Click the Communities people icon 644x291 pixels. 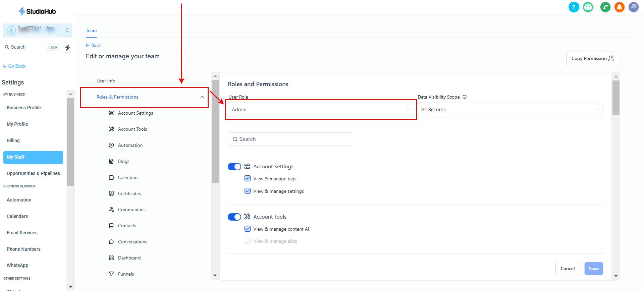coord(111,210)
